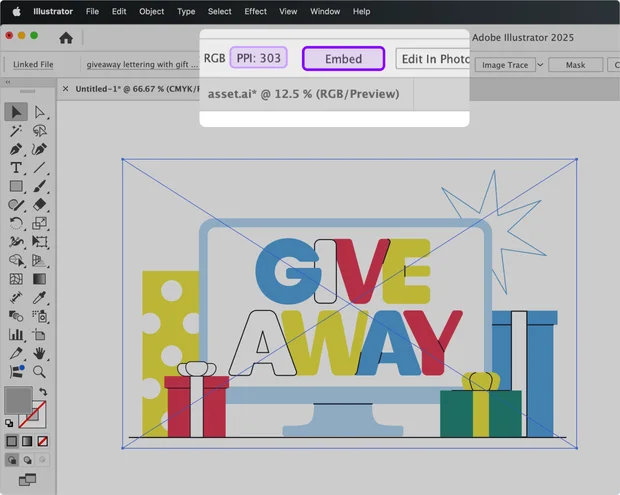This screenshot has height=495, width=620.
Task: Click the Mask button
Action: 575,65
